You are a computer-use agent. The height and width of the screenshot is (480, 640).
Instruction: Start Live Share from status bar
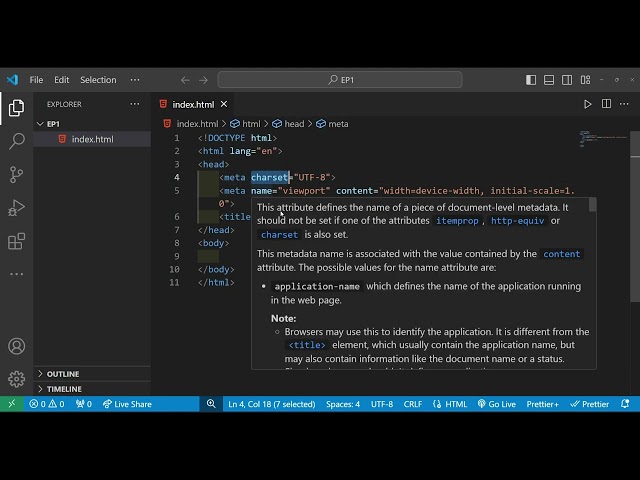click(x=127, y=404)
